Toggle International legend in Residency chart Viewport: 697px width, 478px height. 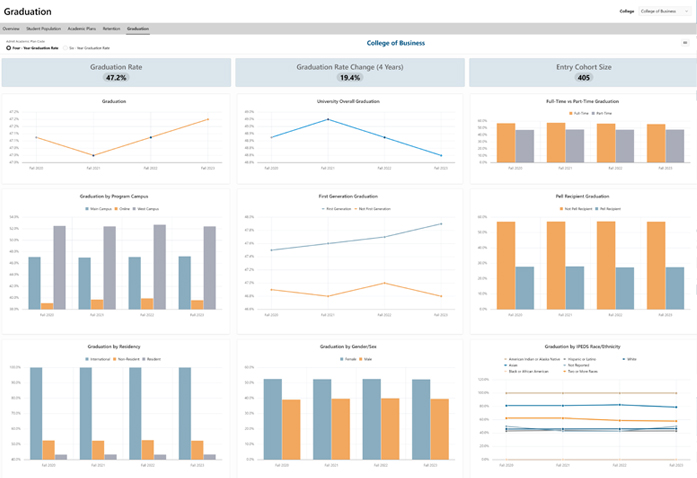pos(98,359)
